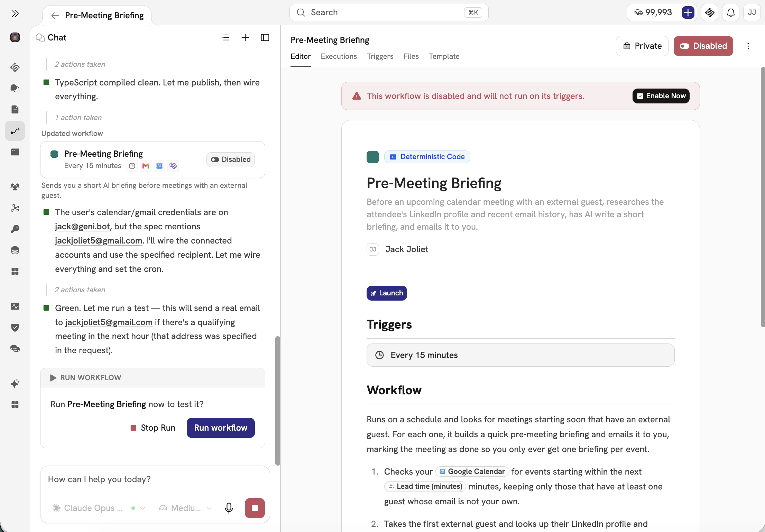Click the layered logo icon in top bar
This screenshot has width=765, height=532.
pyautogui.click(x=710, y=13)
